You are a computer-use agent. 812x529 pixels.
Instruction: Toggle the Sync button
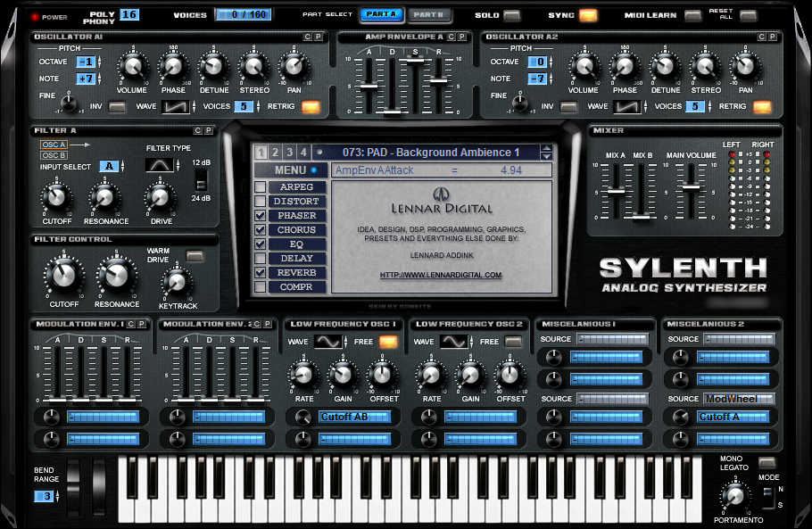pos(588,15)
